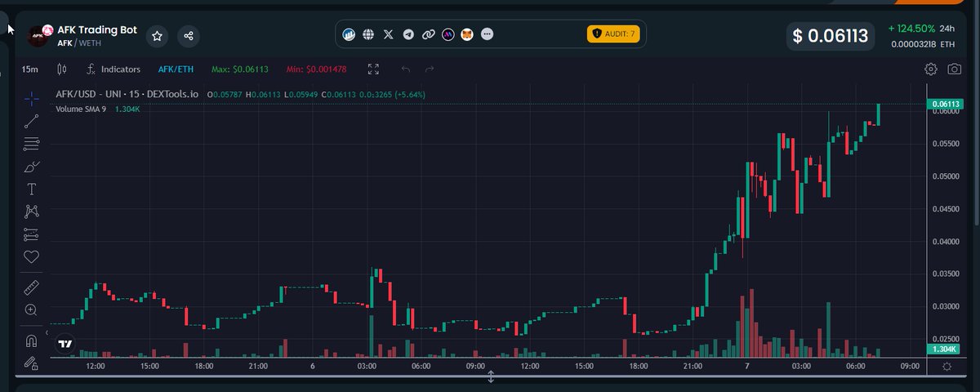The height and width of the screenshot is (392, 980).
Task: Add AFK to favorites with star icon
Action: click(158, 36)
